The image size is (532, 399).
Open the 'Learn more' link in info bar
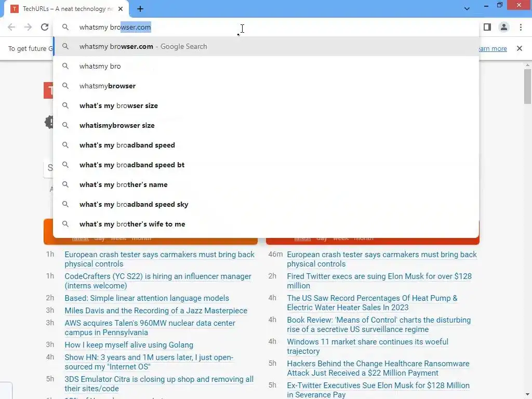click(x=493, y=48)
